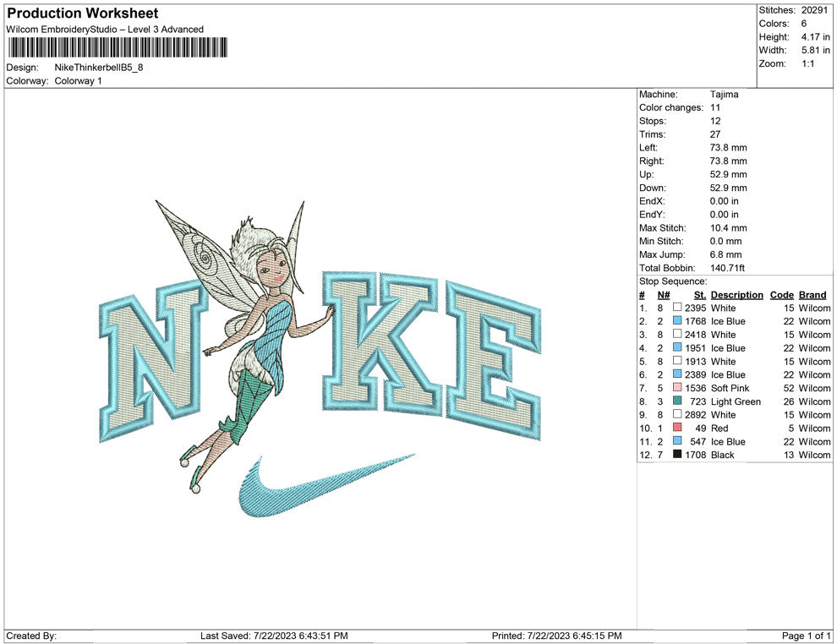
Task: Click the underlined Code column header
Action: coord(781,295)
